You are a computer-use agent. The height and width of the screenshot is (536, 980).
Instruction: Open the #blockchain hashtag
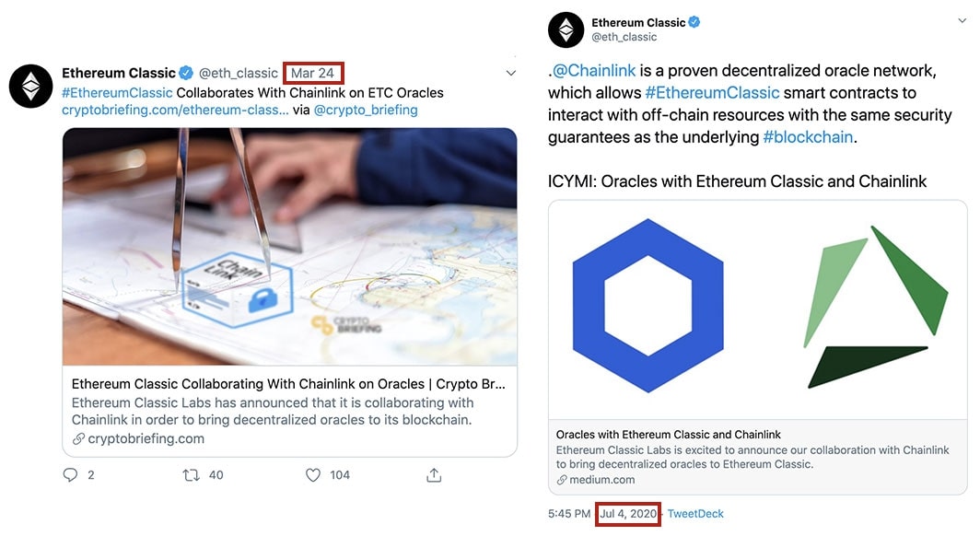808,137
